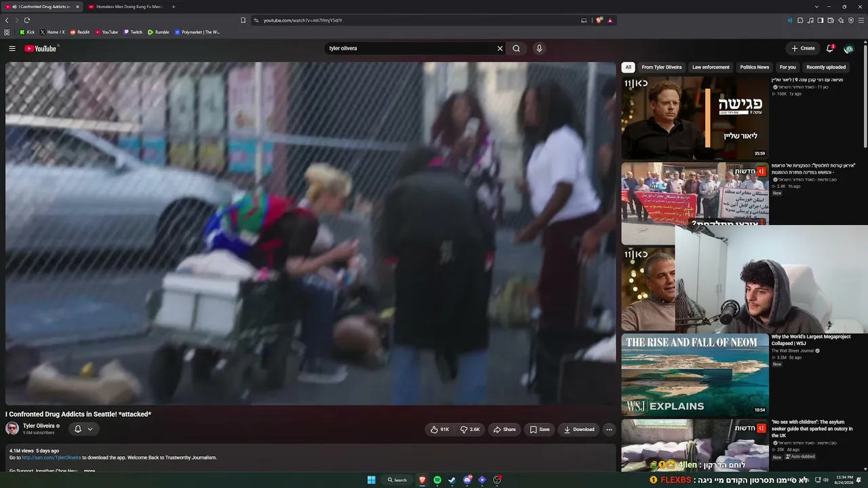The width and height of the screenshot is (868, 488).
Task: Open the taskbar clock and date
Action: coord(844,480)
